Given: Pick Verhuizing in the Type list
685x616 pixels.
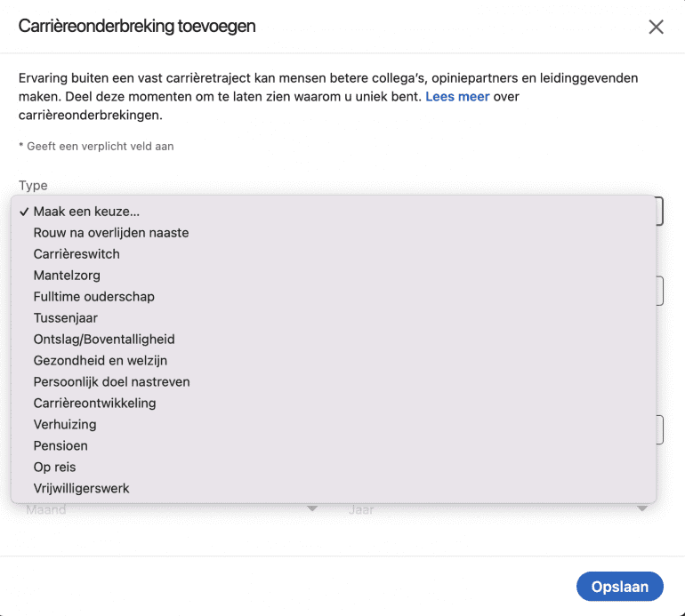Looking at the screenshot, I should [334, 425].
